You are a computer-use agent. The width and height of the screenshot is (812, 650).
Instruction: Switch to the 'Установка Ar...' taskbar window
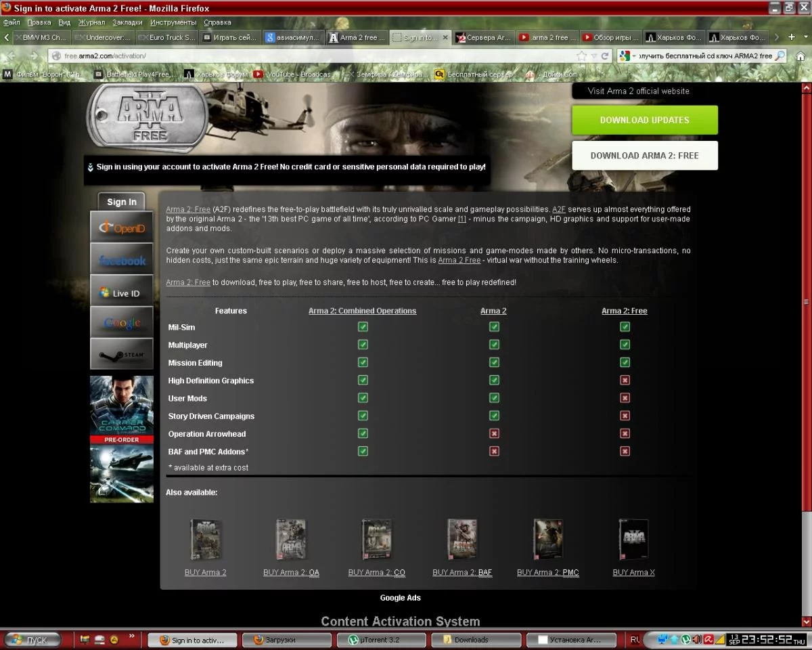coord(572,639)
